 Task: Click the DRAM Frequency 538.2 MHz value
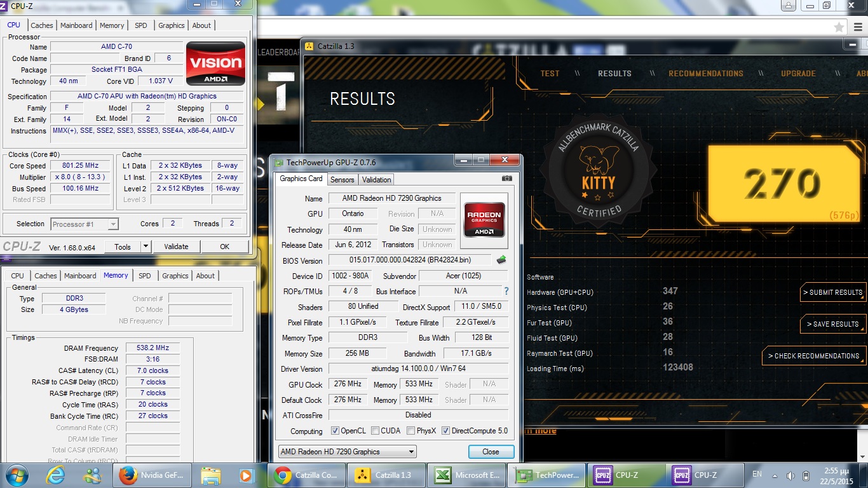(x=153, y=348)
